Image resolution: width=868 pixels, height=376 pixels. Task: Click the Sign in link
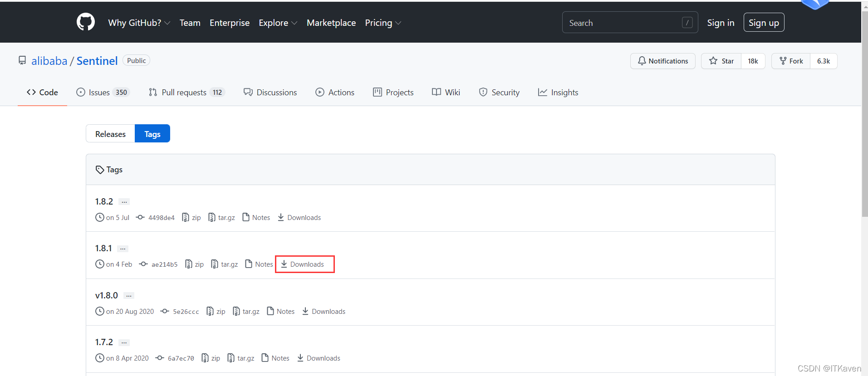pyautogui.click(x=721, y=23)
